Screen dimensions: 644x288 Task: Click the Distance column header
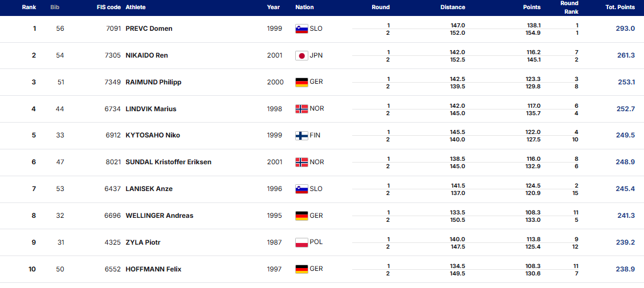[x=453, y=7]
